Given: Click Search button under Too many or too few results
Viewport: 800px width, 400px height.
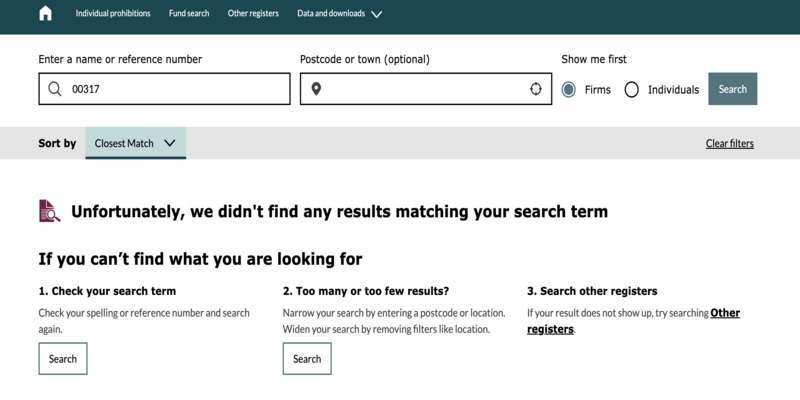Looking at the screenshot, I should pos(307,359).
